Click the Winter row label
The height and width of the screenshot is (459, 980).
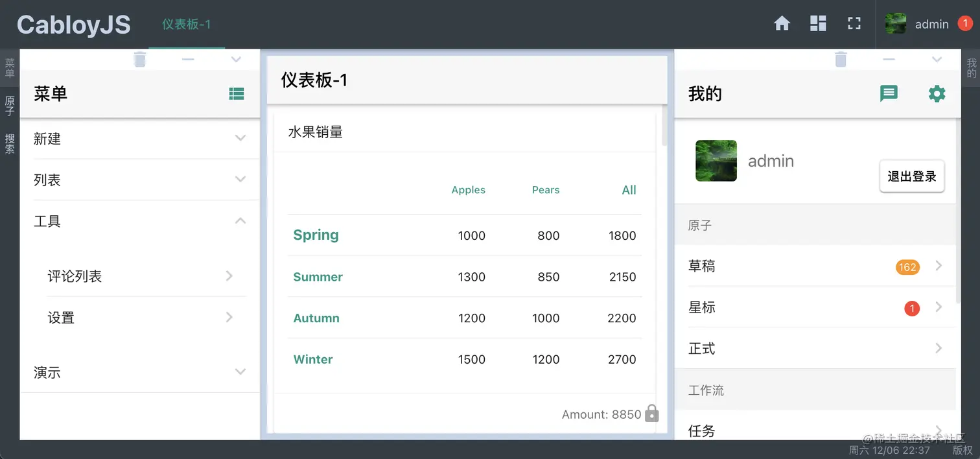tap(313, 359)
